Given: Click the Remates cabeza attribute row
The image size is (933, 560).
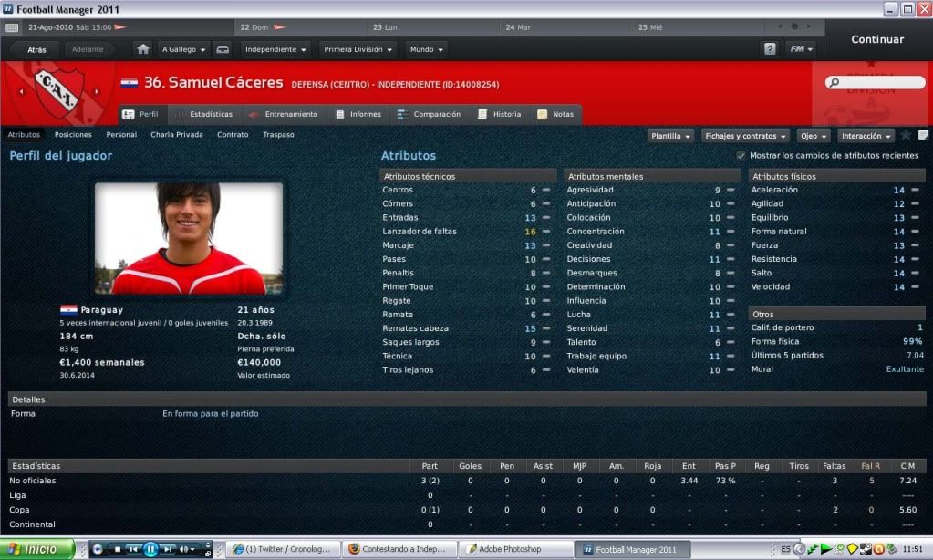Looking at the screenshot, I should point(467,328).
